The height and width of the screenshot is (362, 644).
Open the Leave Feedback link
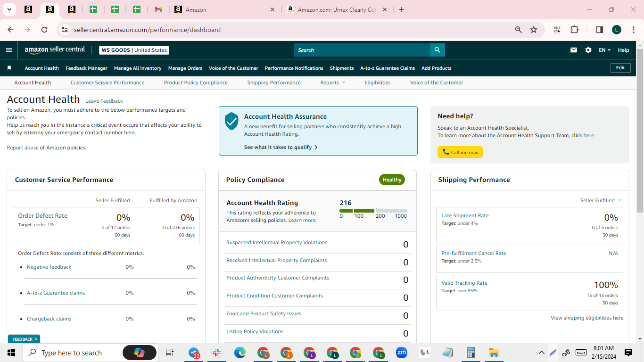(104, 101)
